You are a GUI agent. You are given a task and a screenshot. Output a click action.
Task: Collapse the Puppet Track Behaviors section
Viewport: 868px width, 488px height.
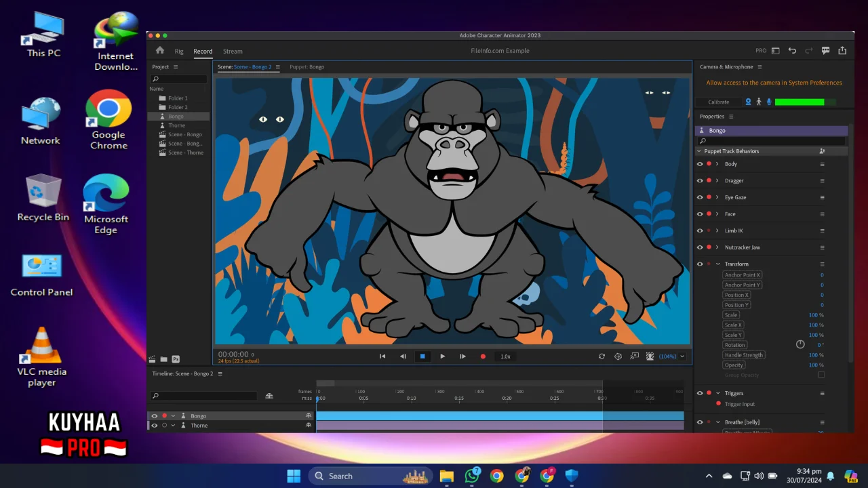pos(699,151)
